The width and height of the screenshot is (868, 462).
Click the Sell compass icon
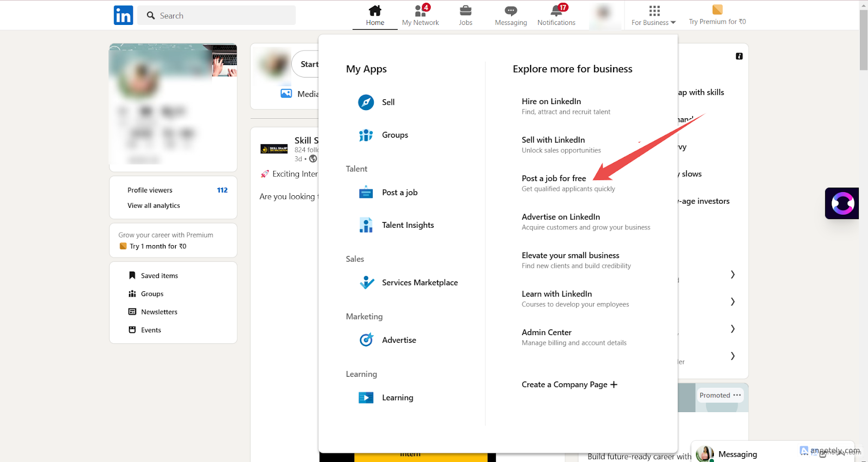[x=366, y=102]
